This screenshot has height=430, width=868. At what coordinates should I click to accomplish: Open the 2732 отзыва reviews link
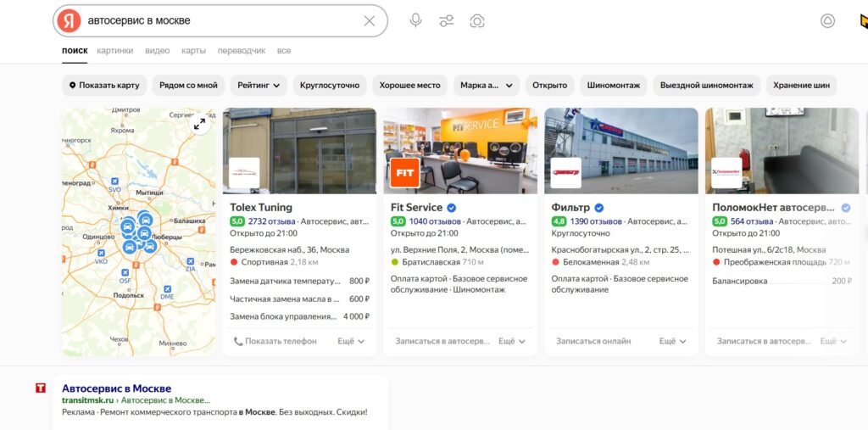coord(272,221)
